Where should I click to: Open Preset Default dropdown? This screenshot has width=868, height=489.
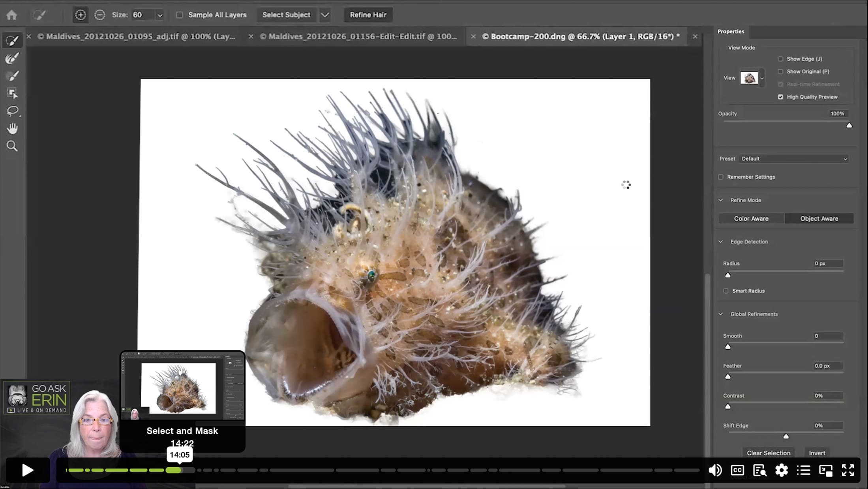pos(794,159)
